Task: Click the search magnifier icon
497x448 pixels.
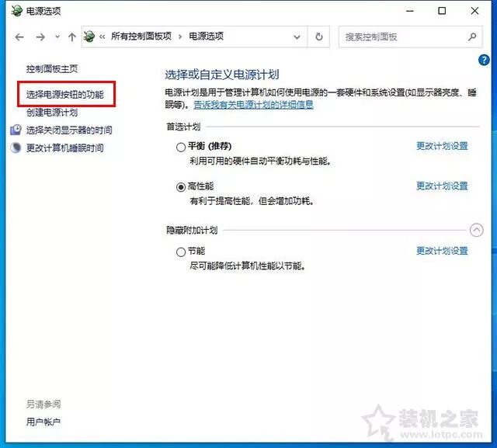Action: [x=472, y=36]
